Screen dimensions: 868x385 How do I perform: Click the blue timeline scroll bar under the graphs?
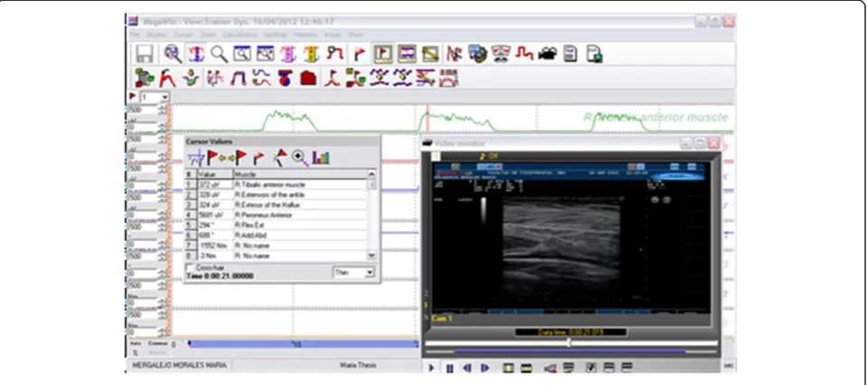tap(303, 344)
